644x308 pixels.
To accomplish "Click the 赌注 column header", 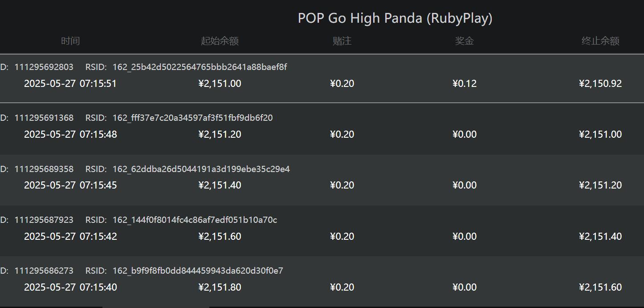I will [x=342, y=41].
